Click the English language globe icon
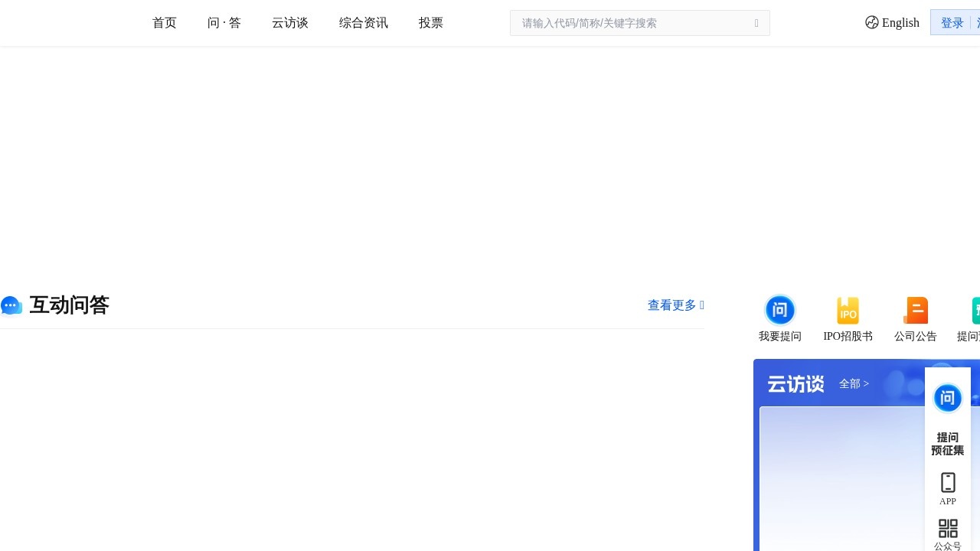Screen dimensions: 980x551 872,22
